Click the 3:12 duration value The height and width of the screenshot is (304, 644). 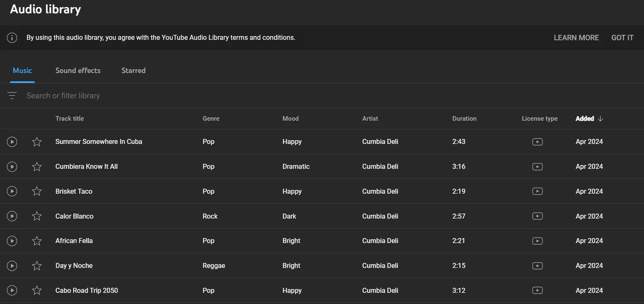coord(459,291)
